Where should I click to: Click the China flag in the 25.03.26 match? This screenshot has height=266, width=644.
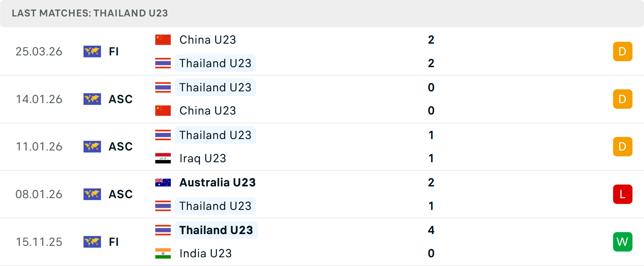pos(163,40)
